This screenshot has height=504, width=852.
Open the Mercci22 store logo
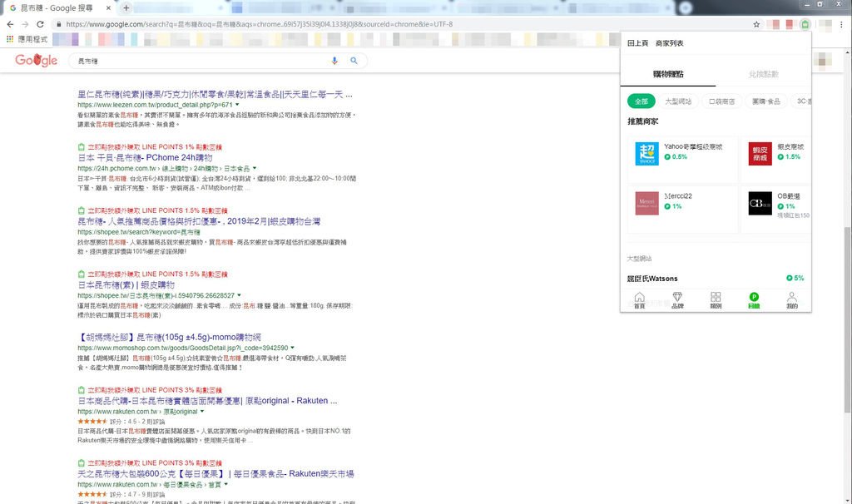click(x=646, y=203)
